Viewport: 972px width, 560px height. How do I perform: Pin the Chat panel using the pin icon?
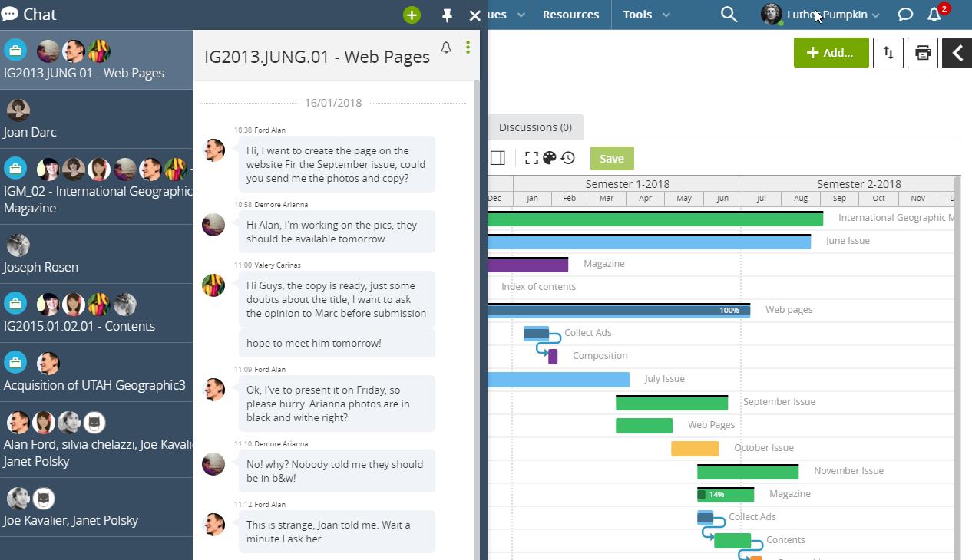coord(446,15)
